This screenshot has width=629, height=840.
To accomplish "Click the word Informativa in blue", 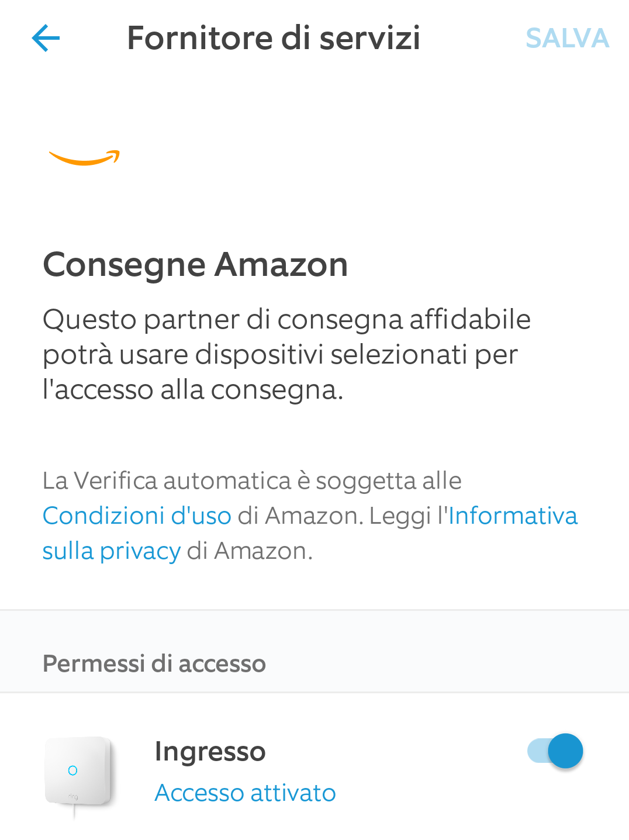I will [x=513, y=516].
